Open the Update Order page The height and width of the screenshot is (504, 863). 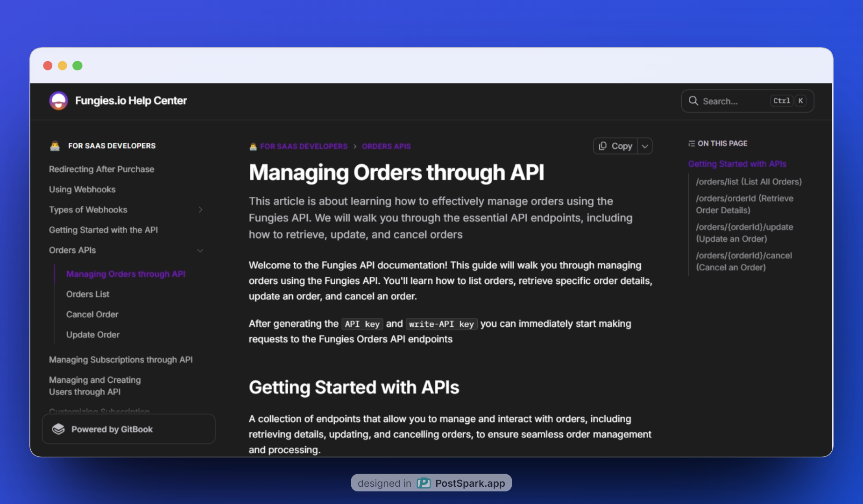[x=93, y=335]
